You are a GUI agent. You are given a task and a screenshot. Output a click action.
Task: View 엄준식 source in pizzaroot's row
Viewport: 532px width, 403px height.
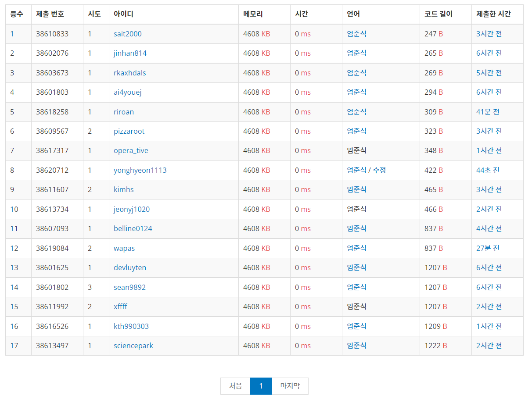[x=356, y=131]
